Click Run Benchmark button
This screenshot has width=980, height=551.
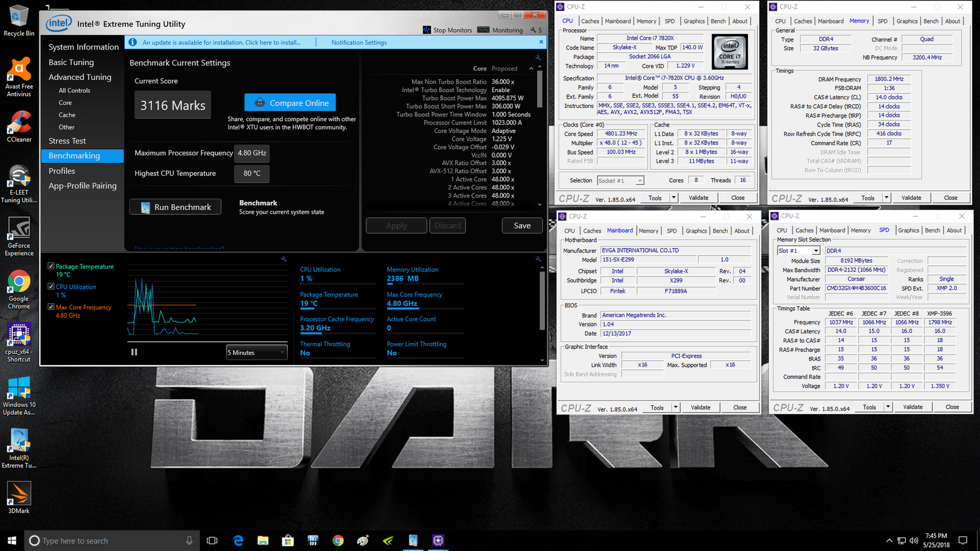pos(175,207)
